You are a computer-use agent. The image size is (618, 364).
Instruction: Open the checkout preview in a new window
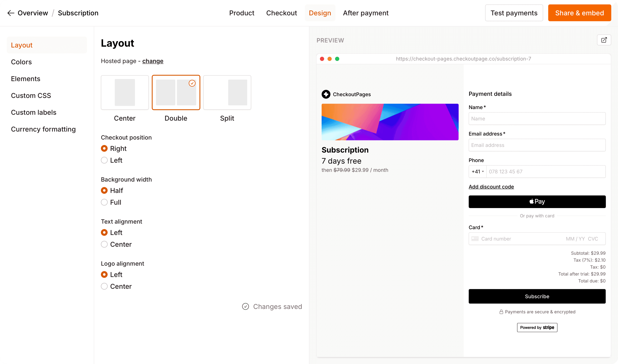[x=604, y=40]
